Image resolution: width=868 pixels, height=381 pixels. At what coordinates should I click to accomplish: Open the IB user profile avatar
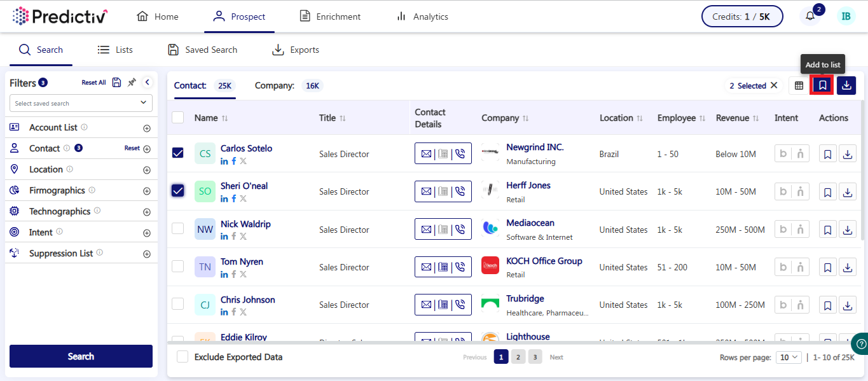click(x=846, y=17)
